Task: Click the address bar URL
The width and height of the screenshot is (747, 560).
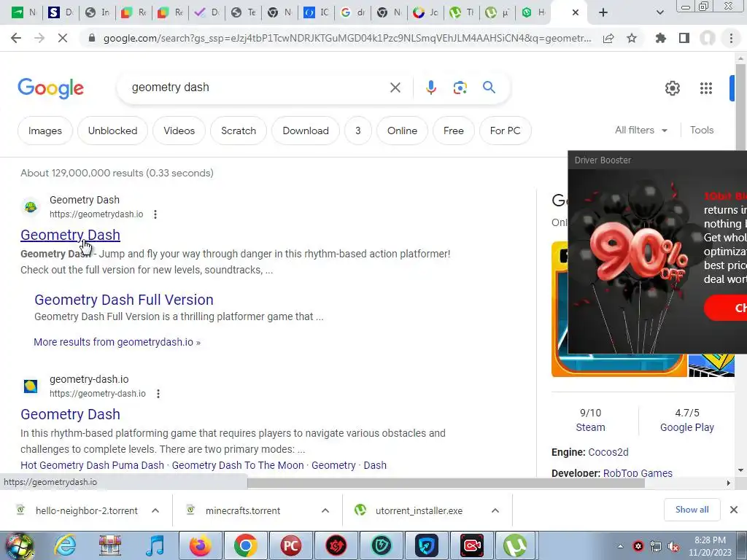Action: [x=347, y=39]
